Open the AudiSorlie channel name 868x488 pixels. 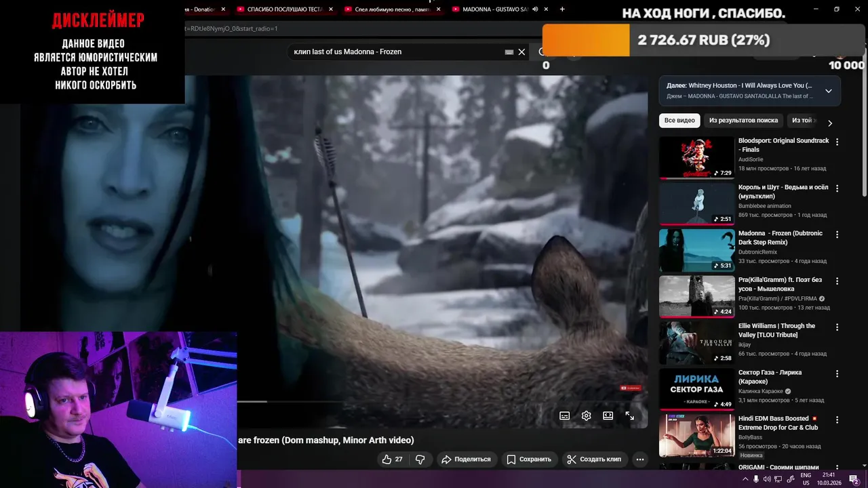tap(751, 159)
